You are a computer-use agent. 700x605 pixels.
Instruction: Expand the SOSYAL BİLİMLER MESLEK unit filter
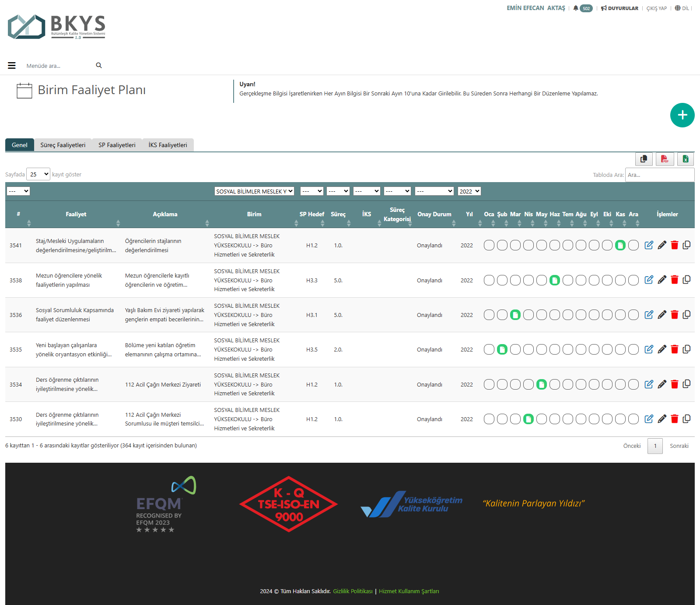[x=254, y=191]
